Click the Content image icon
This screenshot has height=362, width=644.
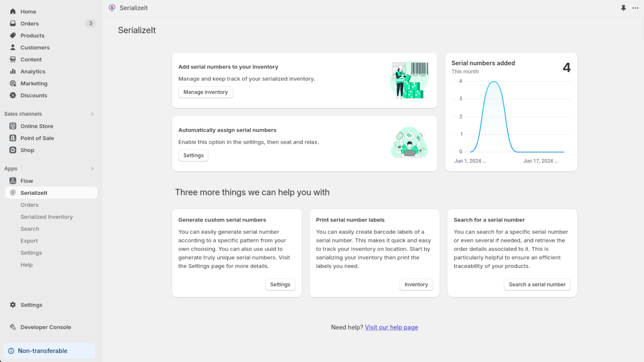pos(13,60)
